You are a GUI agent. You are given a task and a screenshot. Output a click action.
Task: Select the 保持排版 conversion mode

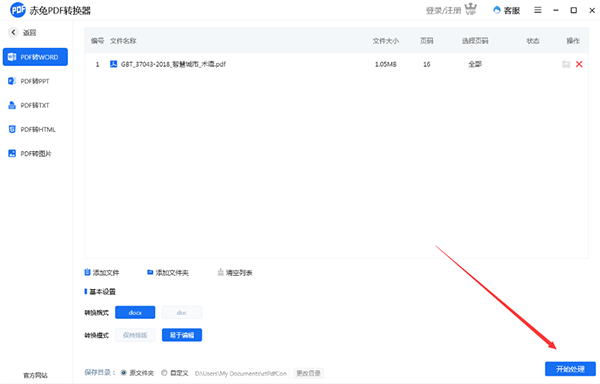click(x=135, y=335)
